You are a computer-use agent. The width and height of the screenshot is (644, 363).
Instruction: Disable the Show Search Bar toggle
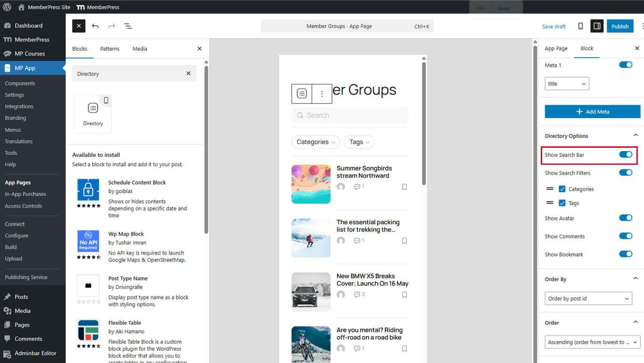pyautogui.click(x=626, y=154)
